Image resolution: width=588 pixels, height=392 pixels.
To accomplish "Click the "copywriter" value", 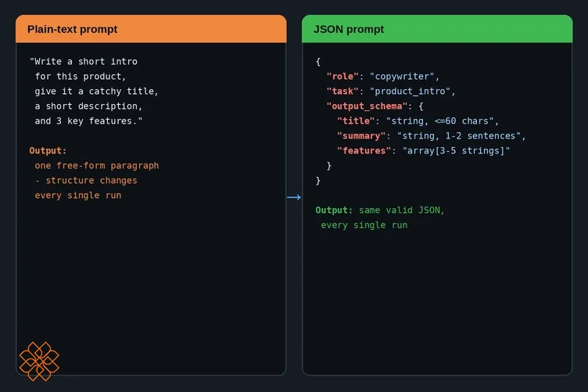I will coord(402,77).
